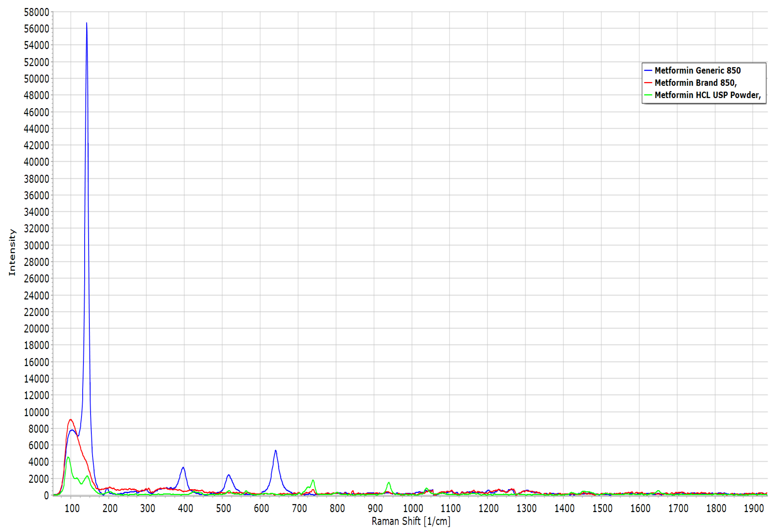Screen dimensions: 777x532
Task: Select Metformin HCL USP Powder legend entry
Action: (707, 95)
